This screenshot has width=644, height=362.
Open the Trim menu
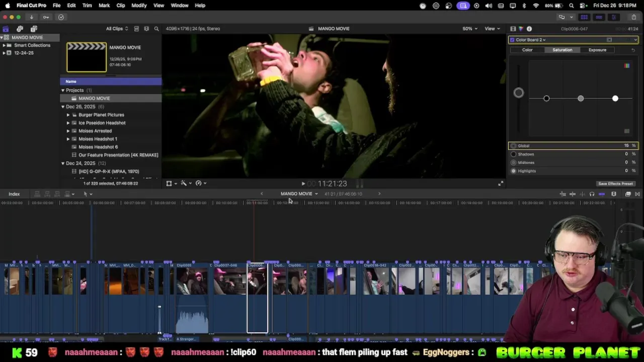(x=87, y=6)
